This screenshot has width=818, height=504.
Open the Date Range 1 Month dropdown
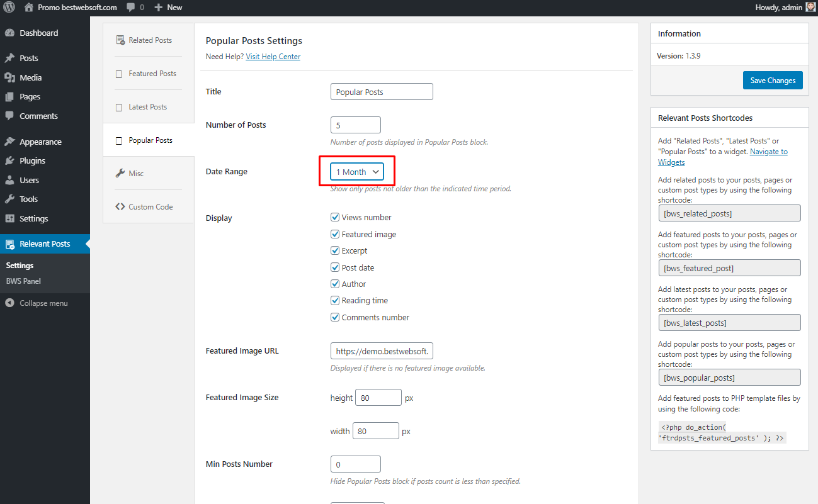[357, 172]
